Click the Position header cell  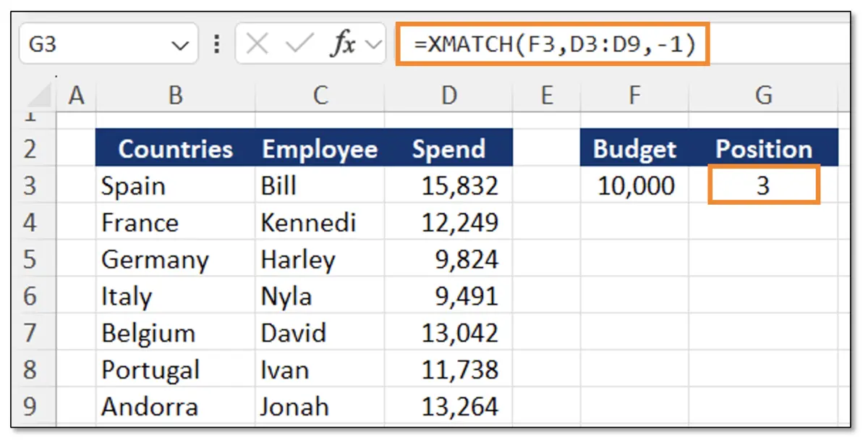763,149
